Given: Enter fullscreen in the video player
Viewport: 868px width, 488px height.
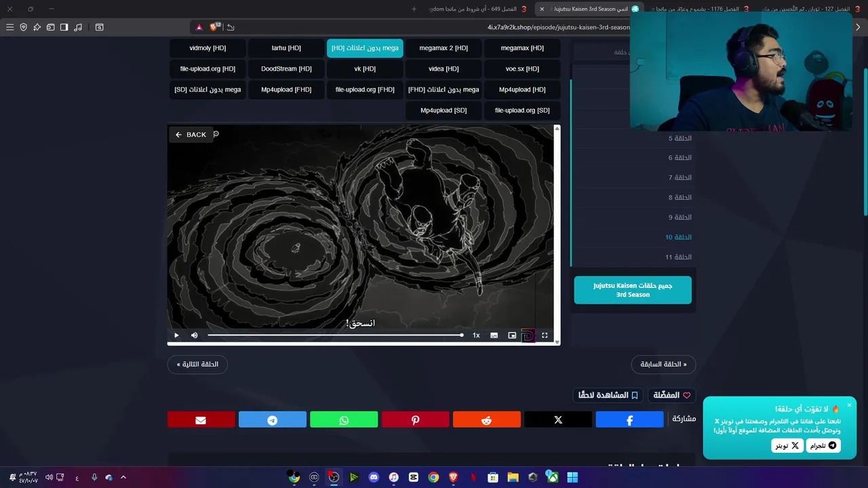Looking at the screenshot, I should tap(545, 335).
